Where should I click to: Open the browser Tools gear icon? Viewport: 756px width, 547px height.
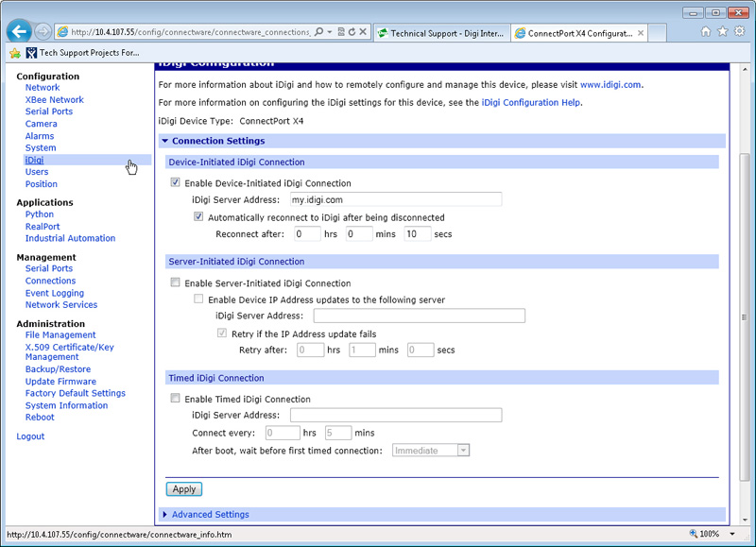pos(739,31)
